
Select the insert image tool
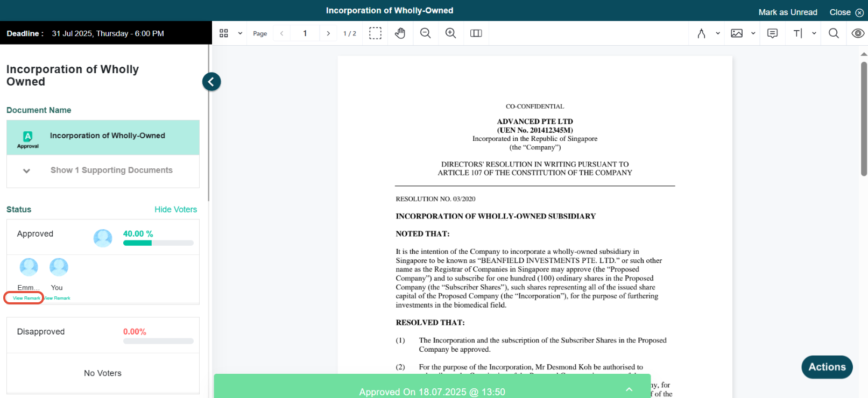737,33
